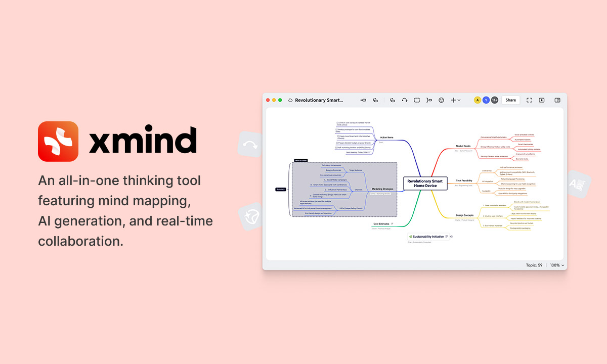The image size is (607, 364).
Task: Check off the Conduct user surveys task
Action: (x=337, y=123)
